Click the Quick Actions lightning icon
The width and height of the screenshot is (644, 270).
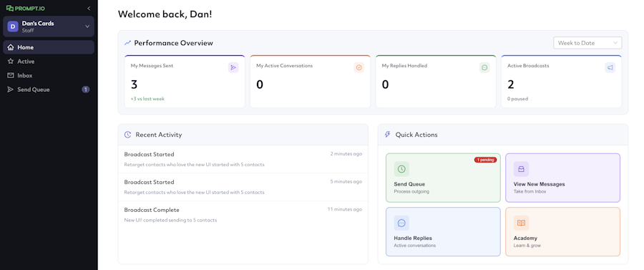tap(387, 135)
